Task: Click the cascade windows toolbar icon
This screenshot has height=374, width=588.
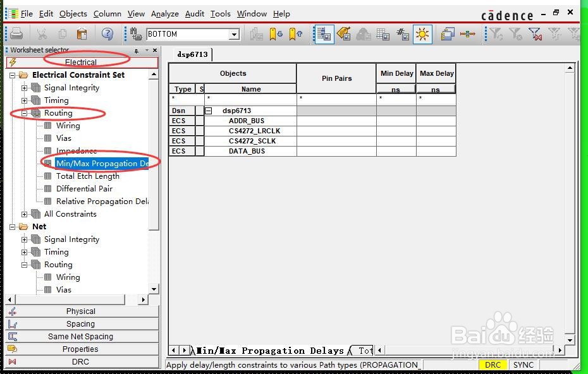Action: point(448,34)
